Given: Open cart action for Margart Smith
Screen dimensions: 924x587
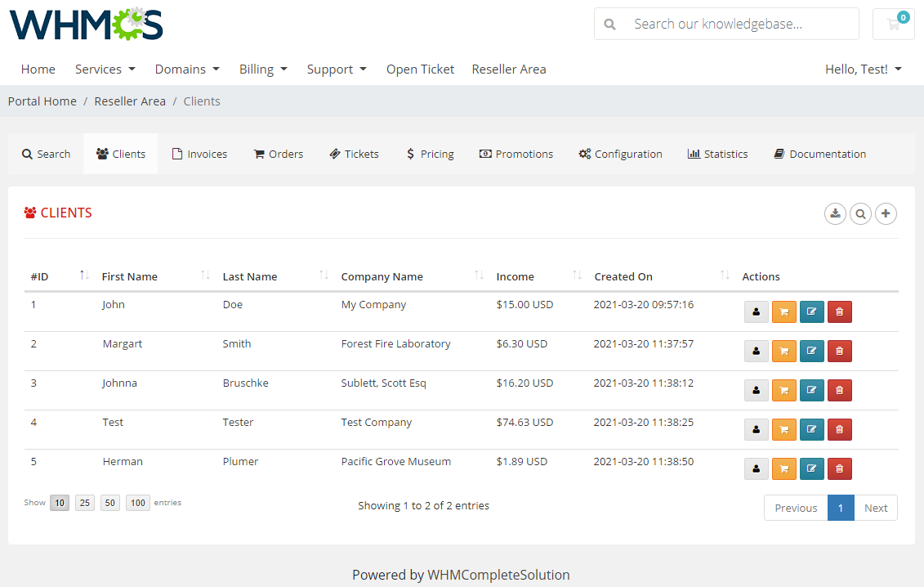Looking at the screenshot, I should (783, 351).
